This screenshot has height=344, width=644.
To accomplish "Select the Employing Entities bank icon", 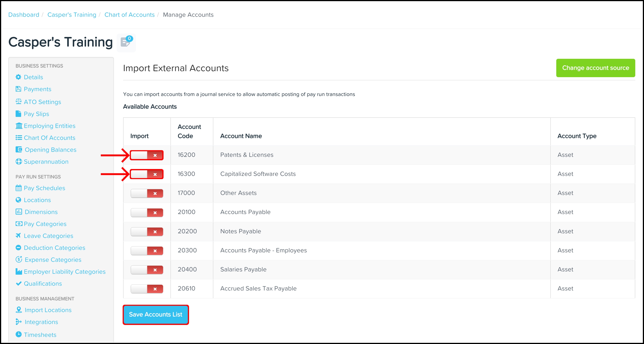I will coord(19,126).
